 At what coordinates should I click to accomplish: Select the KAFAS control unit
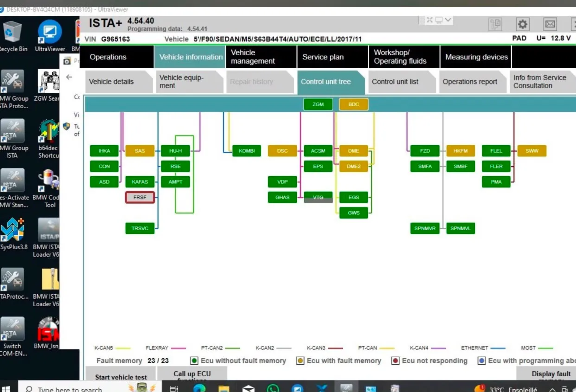pos(140,182)
